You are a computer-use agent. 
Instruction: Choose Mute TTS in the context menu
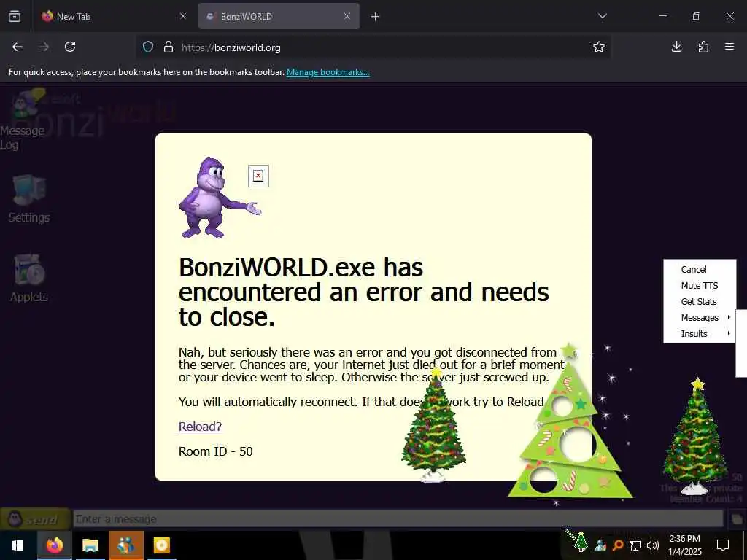coord(700,286)
